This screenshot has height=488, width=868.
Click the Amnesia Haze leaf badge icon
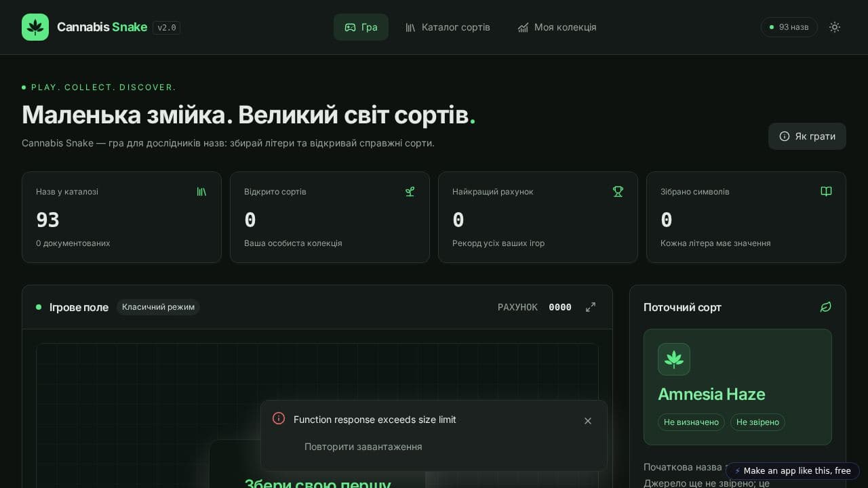point(674,359)
